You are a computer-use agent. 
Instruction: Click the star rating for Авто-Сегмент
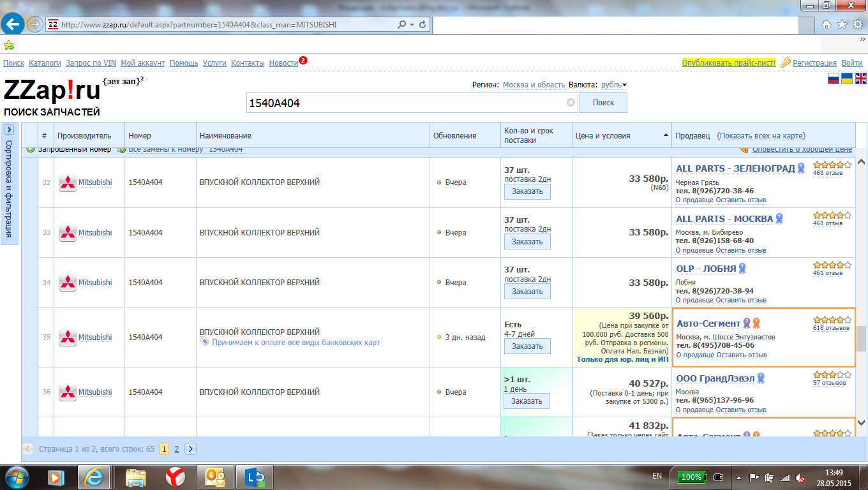832,320
